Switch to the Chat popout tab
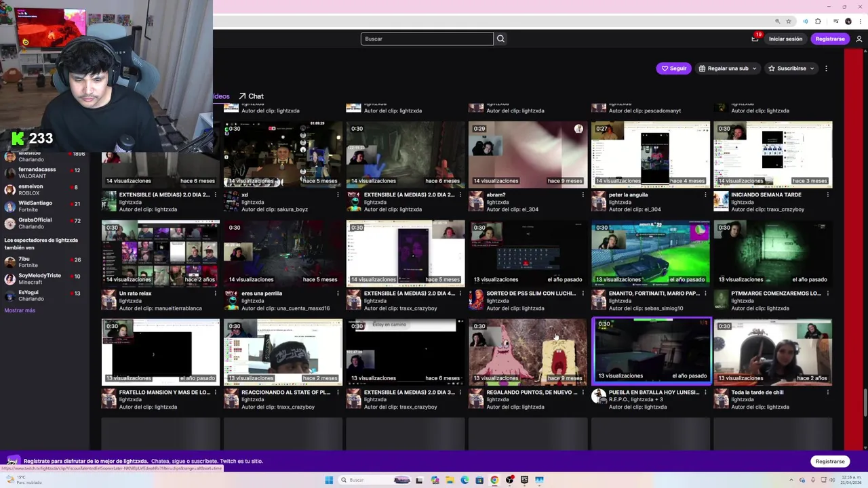Image resolution: width=868 pixels, height=488 pixels. [x=251, y=96]
